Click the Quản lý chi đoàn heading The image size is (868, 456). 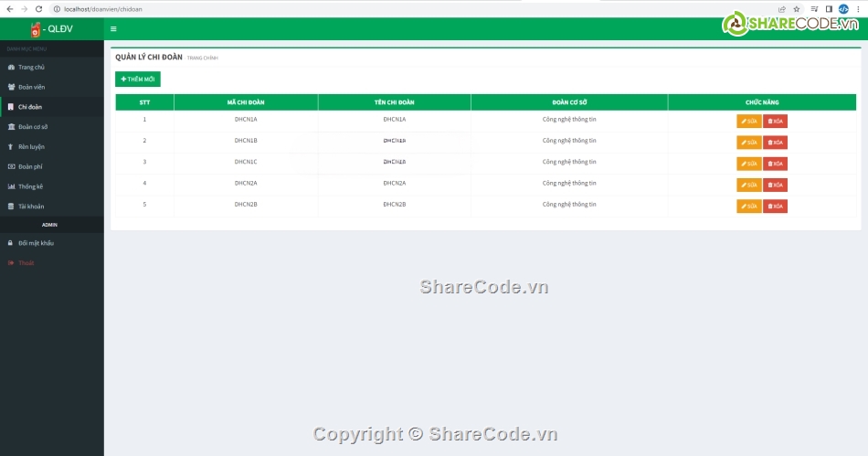pyautogui.click(x=149, y=57)
